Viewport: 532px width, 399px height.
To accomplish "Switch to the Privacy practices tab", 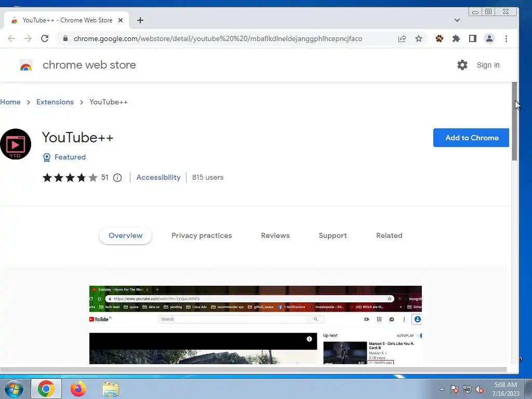I will (x=202, y=236).
